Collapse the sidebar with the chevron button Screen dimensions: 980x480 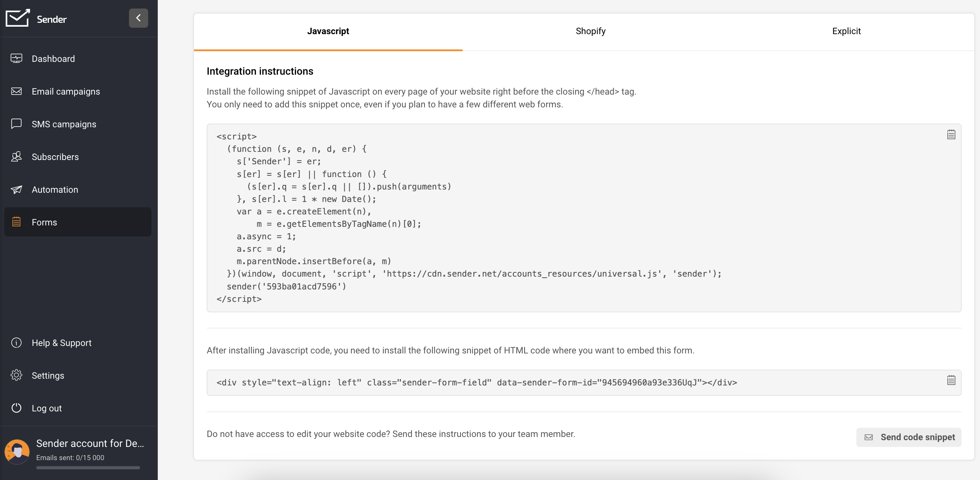[x=138, y=18]
